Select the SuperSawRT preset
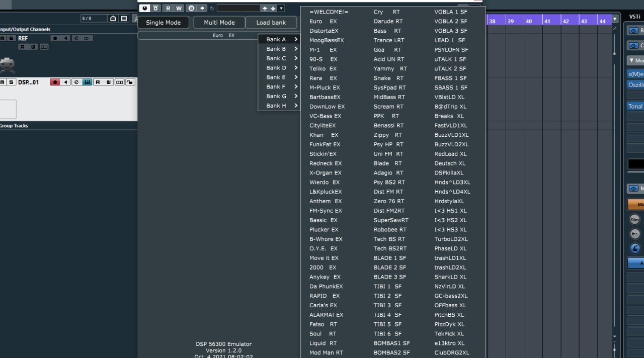This screenshot has height=358, width=644. click(x=391, y=220)
